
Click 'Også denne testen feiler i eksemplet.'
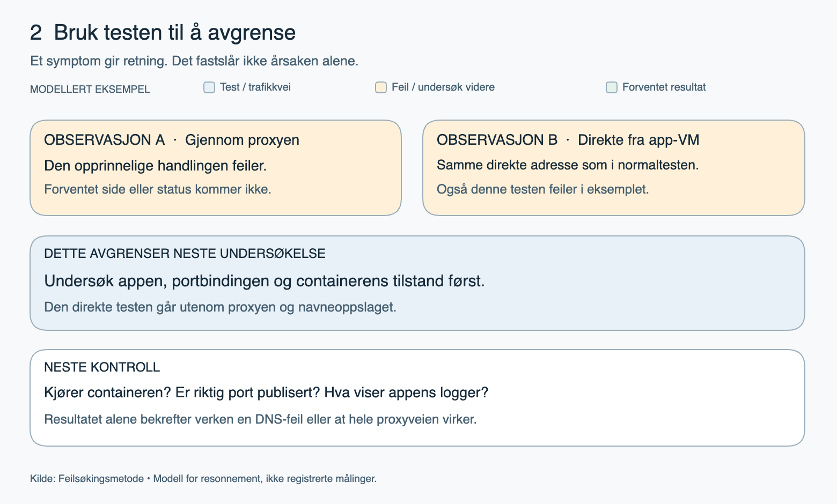(x=543, y=189)
